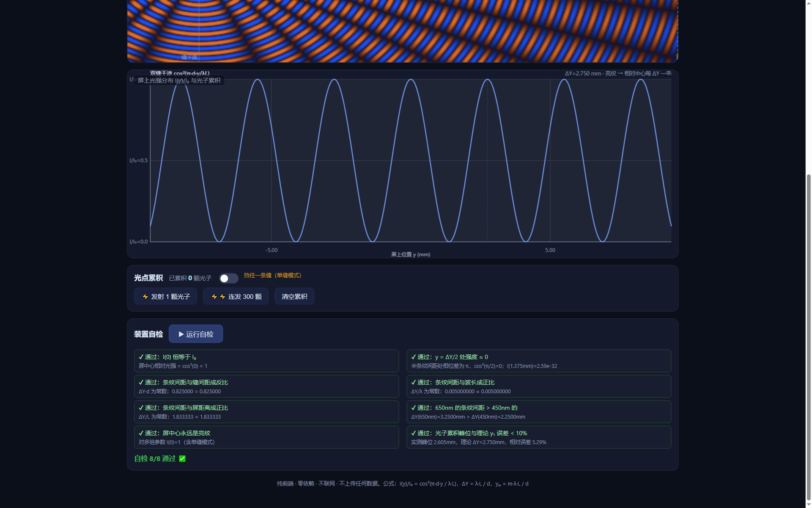Click detail text ΔY/L 为常数：1.833333 = 1.833333
This screenshot has width=812, height=508.
point(180,417)
